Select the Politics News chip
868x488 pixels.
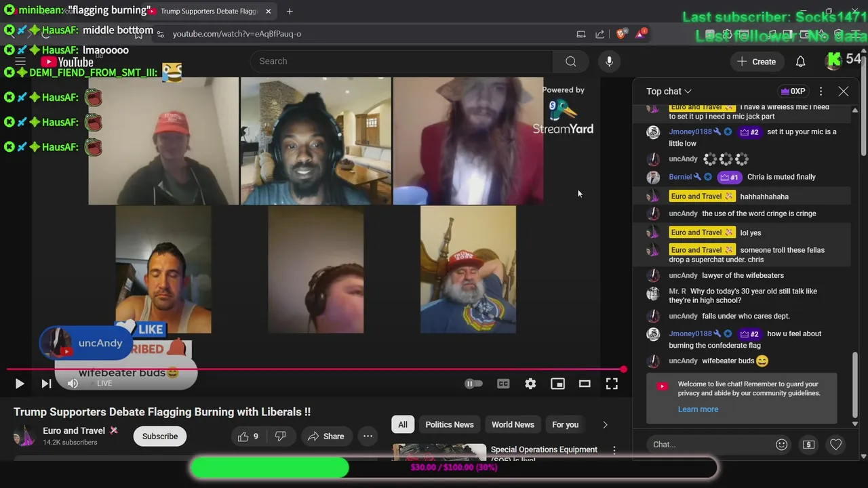pyautogui.click(x=450, y=425)
